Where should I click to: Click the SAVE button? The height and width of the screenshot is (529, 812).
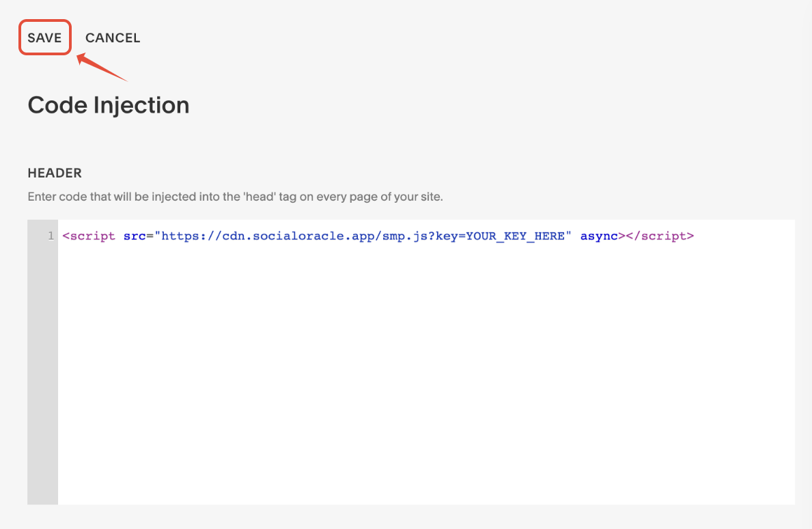(x=44, y=38)
